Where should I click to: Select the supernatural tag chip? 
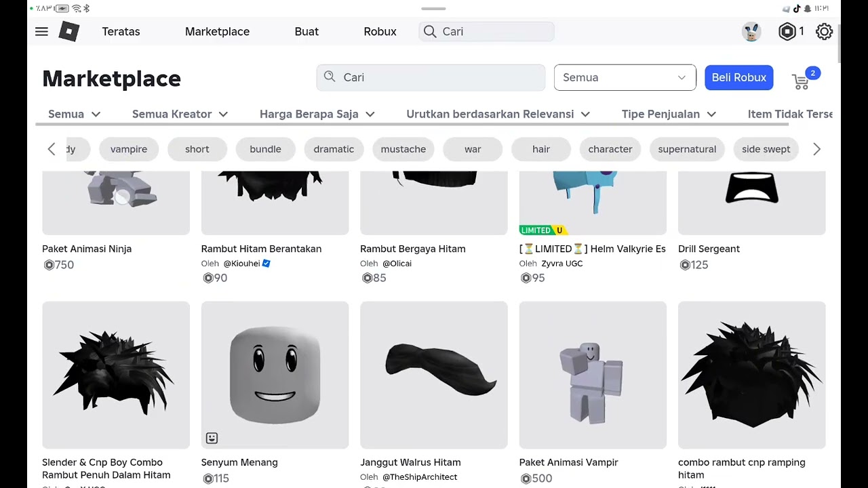pos(687,149)
